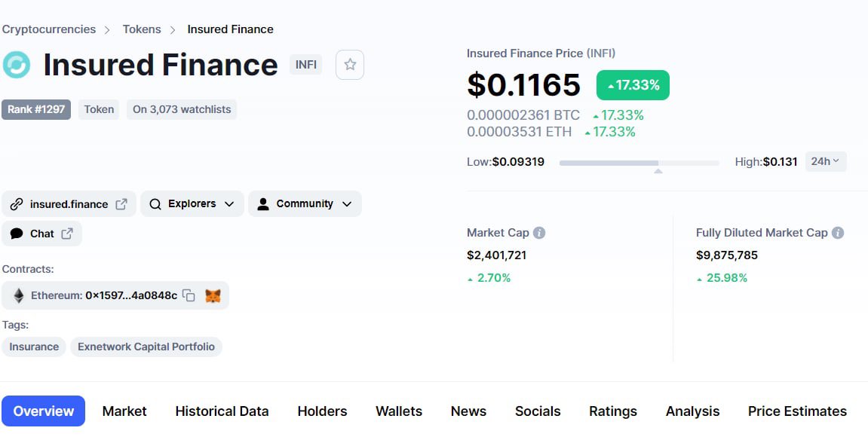
Task: Expand the Community dropdown
Action: click(x=305, y=204)
